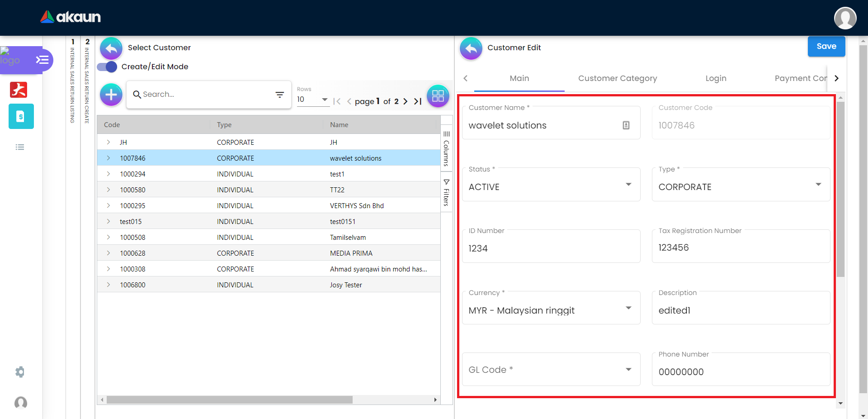The width and height of the screenshot is (868, 419).
Task: Click the purple add customer plus button
Action: pyautogui.click(x=111, y=95)
